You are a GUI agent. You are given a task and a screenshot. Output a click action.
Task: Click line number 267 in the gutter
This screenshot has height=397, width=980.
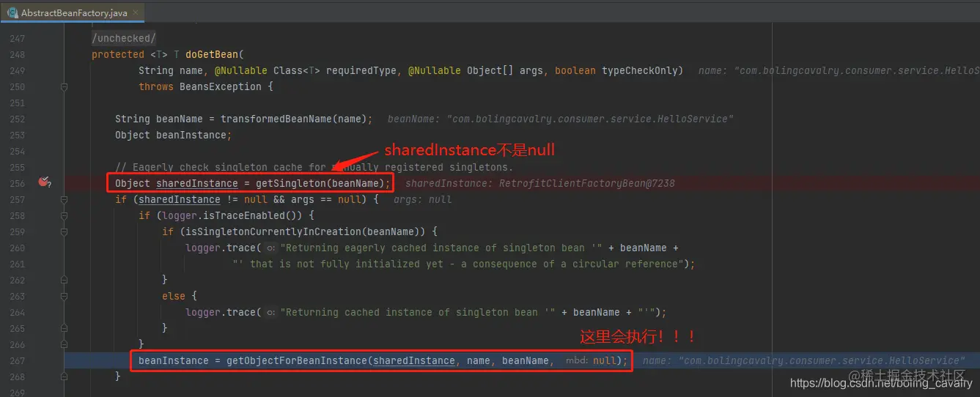click(x=17, y=360)
